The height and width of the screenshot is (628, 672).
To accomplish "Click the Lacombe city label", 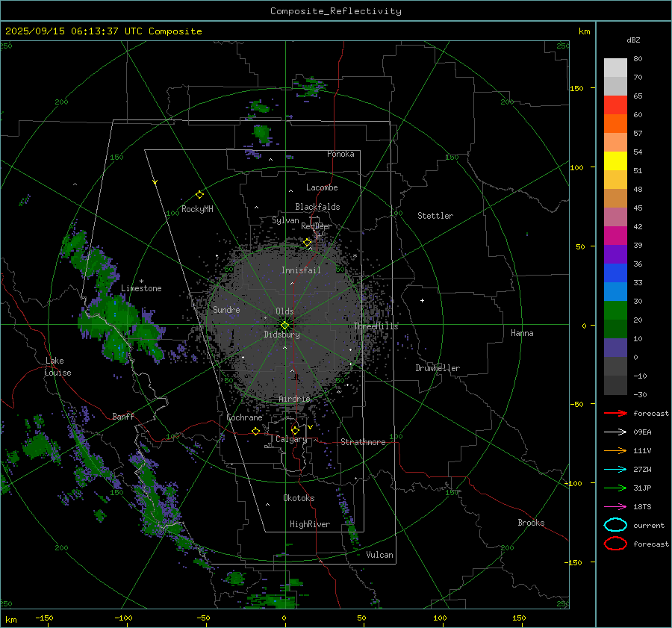I will (322, 187).
